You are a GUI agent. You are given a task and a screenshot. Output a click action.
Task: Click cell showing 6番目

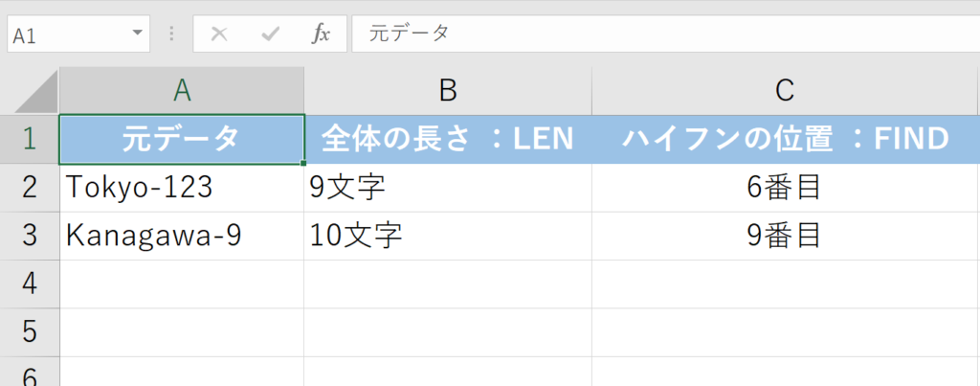click(x=785, y=188)
